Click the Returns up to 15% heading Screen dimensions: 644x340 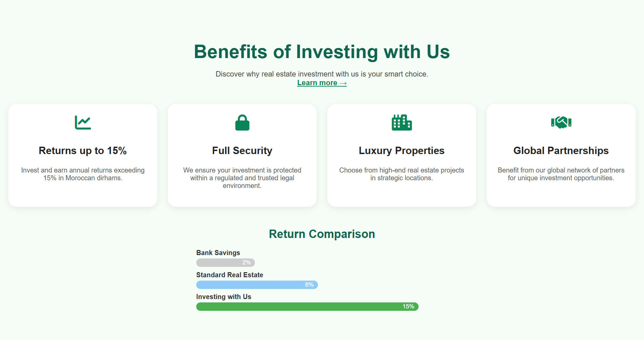pyautogui.click(x=83, y=151)
